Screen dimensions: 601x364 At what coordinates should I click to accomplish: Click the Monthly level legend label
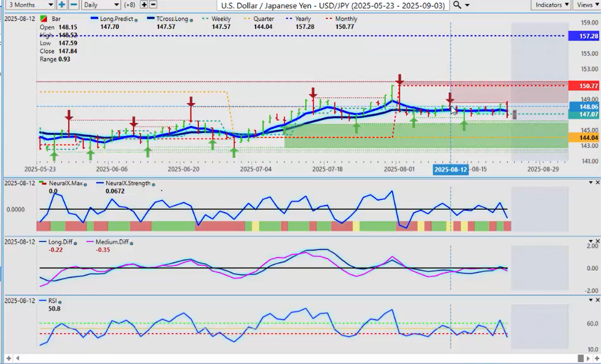[x=345, y=19]
